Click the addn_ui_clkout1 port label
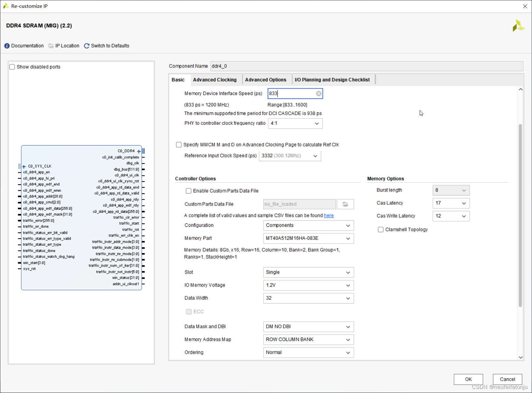532x393 pixels. point(126,284)
